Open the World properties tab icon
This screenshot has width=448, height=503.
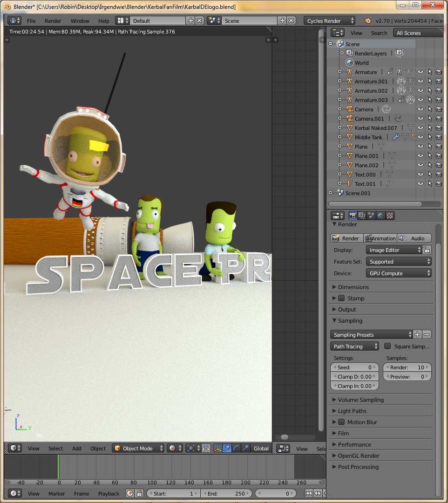(380, 216)
